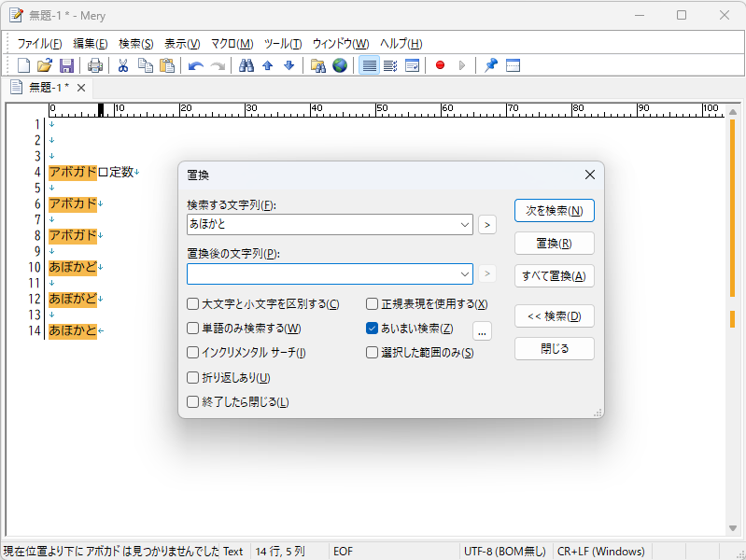
Task: Click the 置換(R) button
Action: (555, 244)
